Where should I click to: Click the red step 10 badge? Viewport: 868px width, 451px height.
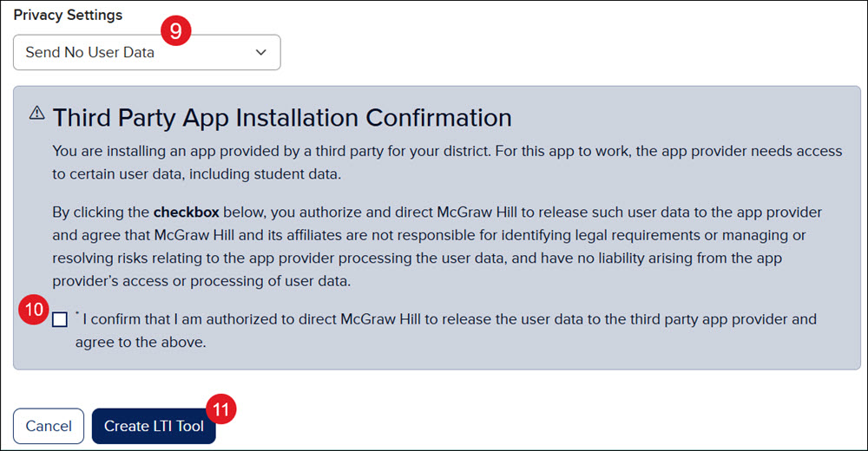[x=34, y=310]
